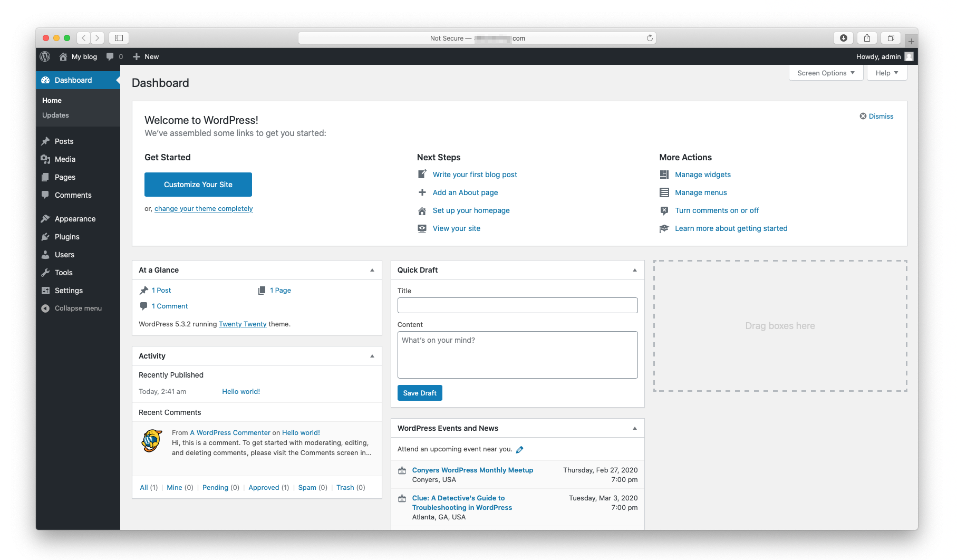
Task: Click pencil icon to edit event location
Action: (x=520, y=450)
